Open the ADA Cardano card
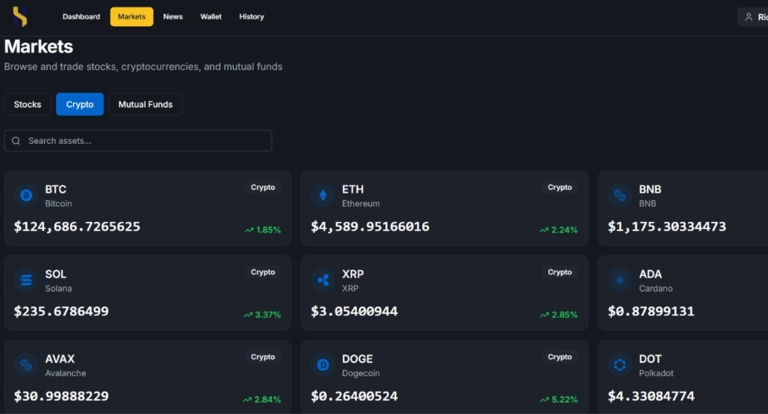The image size is (768, 414). tap(683, 293)
